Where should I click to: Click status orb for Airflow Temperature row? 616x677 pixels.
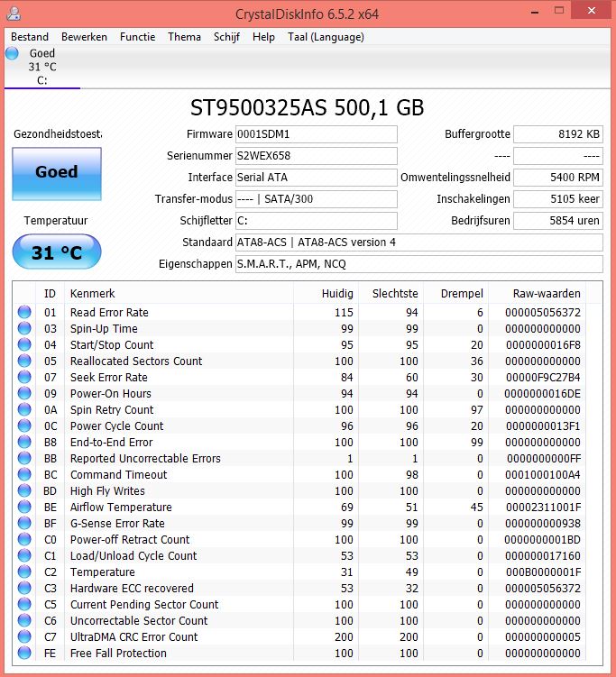point(24,507)
